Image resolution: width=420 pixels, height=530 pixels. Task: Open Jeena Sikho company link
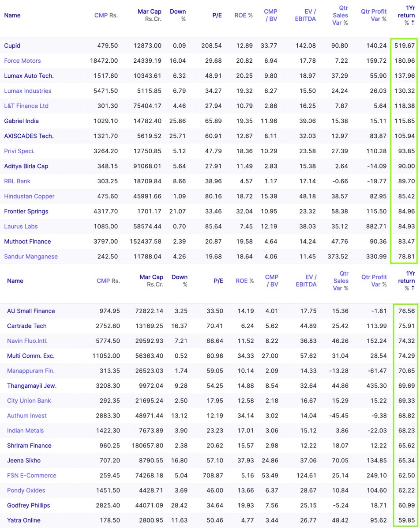(24, 461)
